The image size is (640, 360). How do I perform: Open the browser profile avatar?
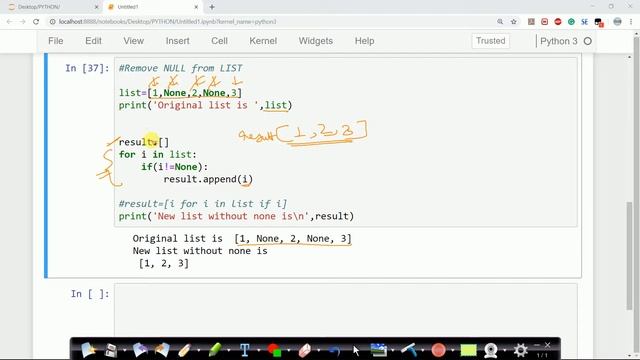(x=618, y=22)
